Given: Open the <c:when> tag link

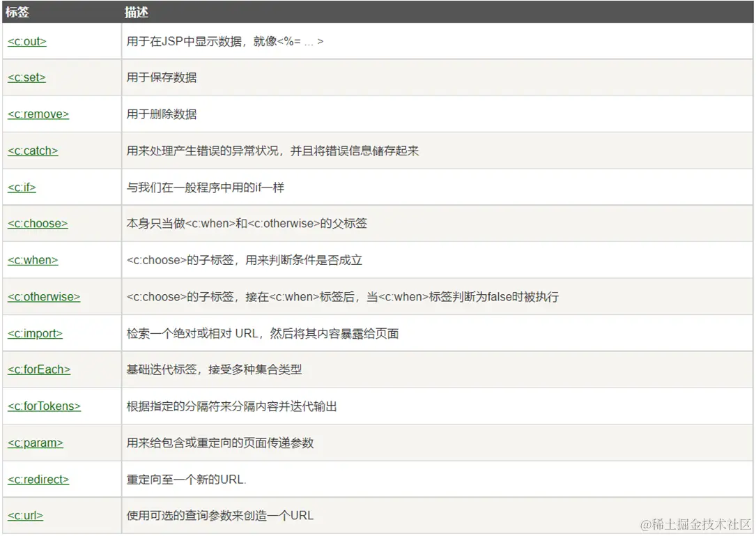Looking at the screenshot, I should (33, 260).
